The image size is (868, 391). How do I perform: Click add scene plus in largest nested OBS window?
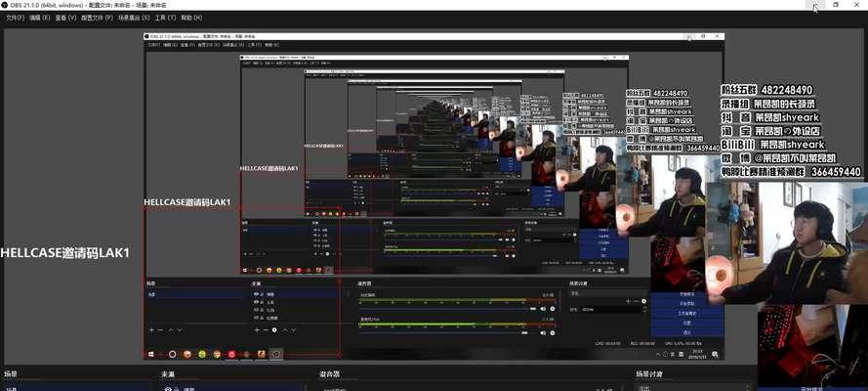[151, 330]
